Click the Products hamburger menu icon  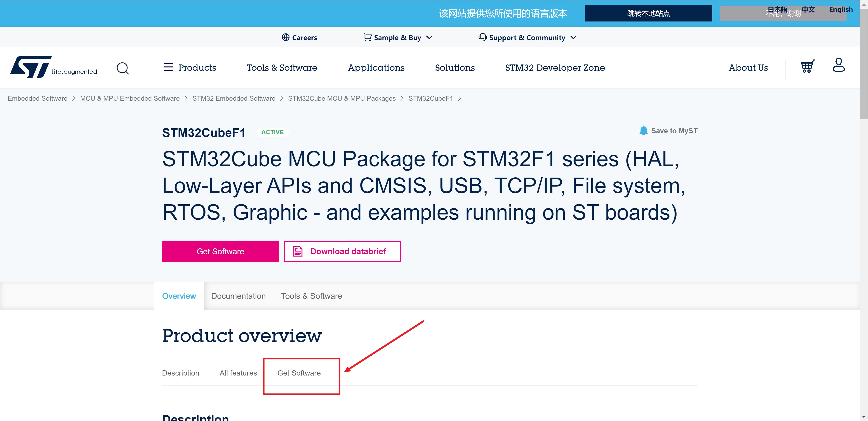click(x=168, y=67)
